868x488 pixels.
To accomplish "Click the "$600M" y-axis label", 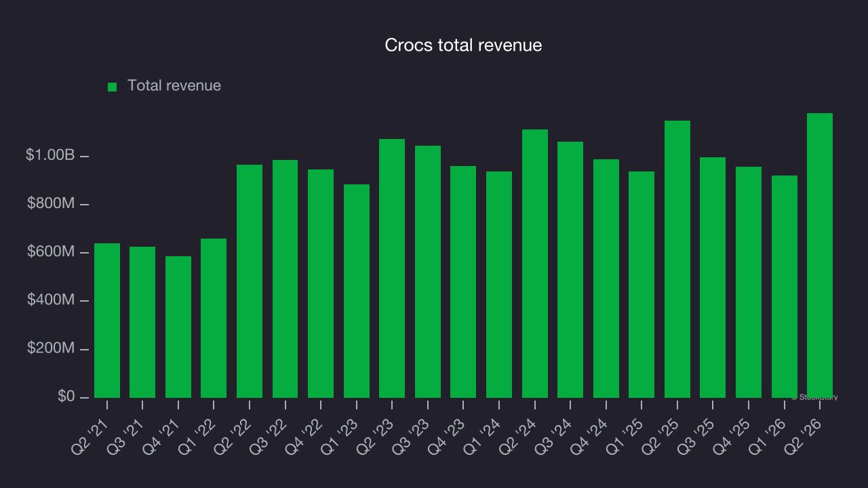I will tap(51, 252).
